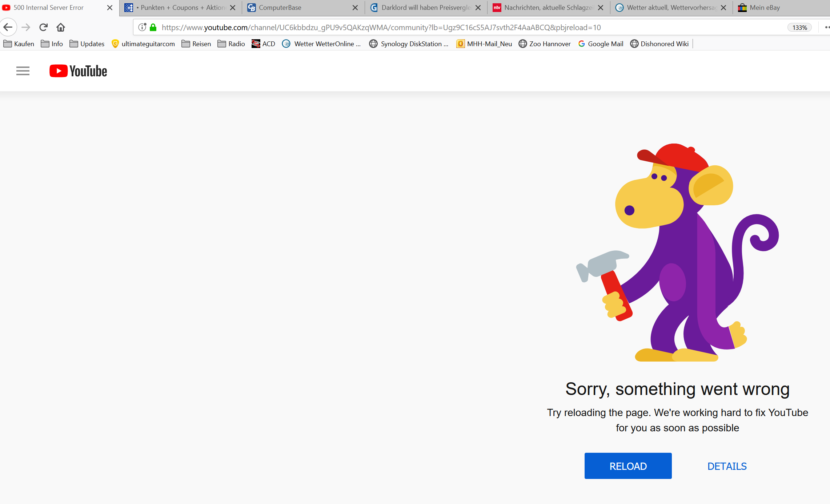Click the YouTube logo
The height and width of the screenshot is (504, 830).
(x=78, y=71)
